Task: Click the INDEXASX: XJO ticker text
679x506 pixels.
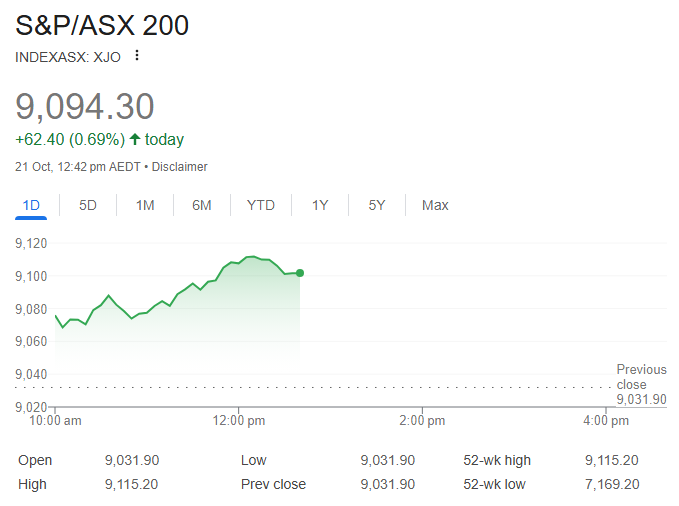Action: tap(68, 57)
